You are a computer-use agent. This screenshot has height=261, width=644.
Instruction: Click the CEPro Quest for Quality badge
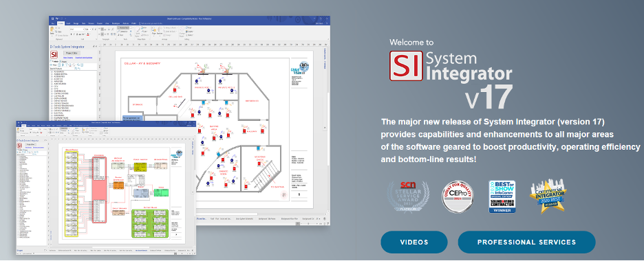pos(458,196)
